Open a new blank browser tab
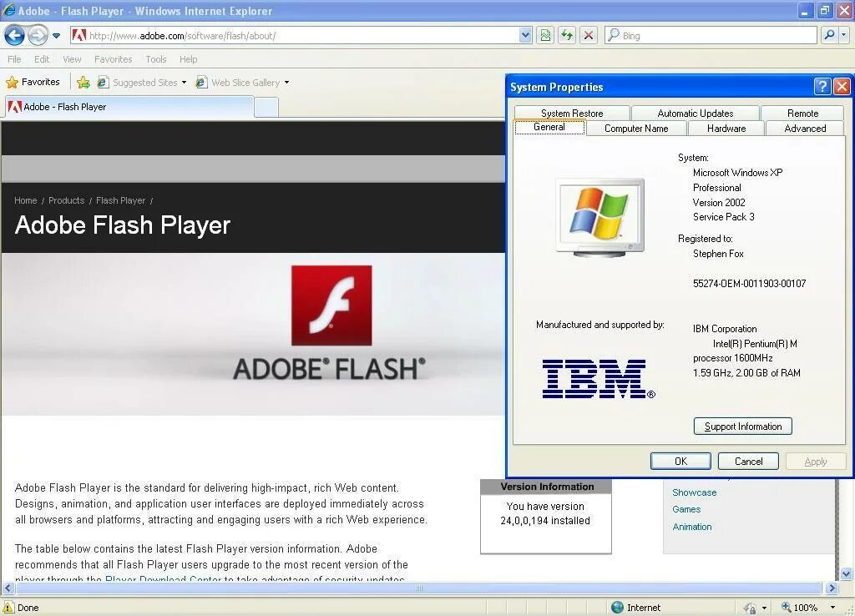The height and width of the screenshot is (616, 855). pyautogui.click(x=266, y=108)
